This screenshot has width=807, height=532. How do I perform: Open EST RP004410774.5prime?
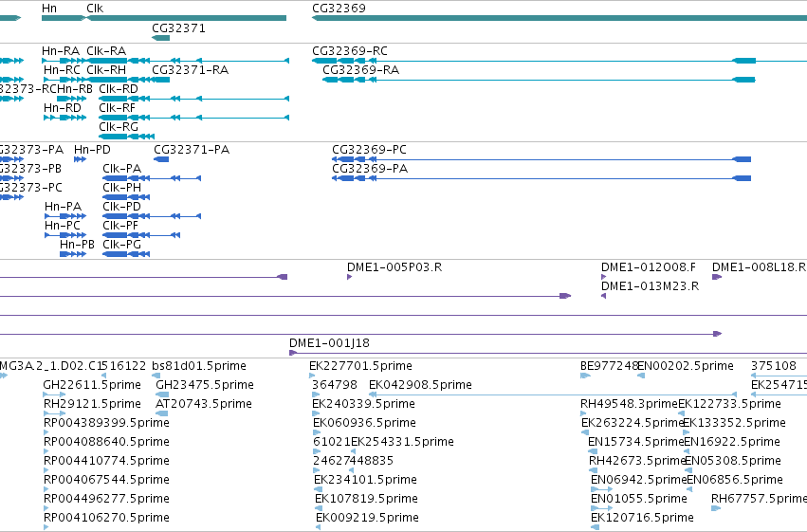coord(106,461)
